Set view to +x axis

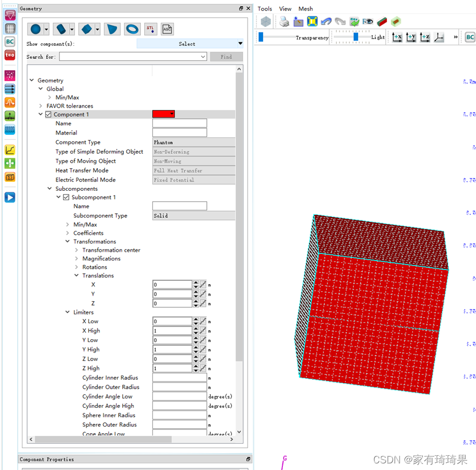coord(397,37)
